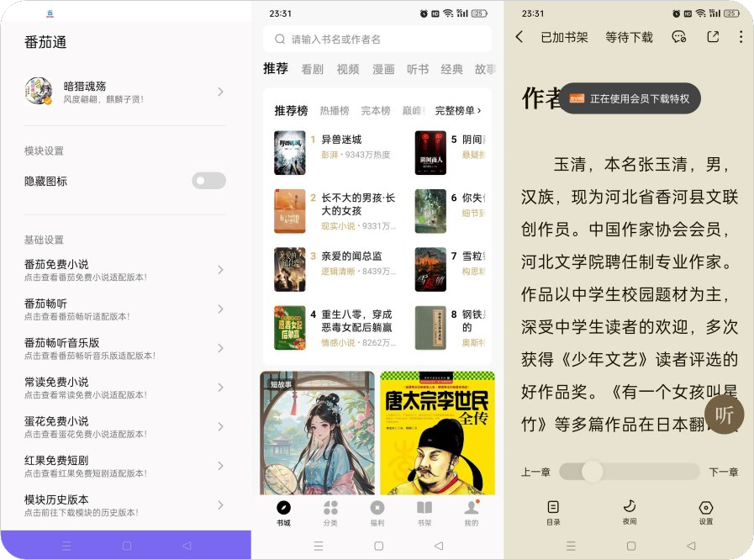
Task: Open the 完整榜单 full ranking list
Action: pyautogui.click(x=458, y=111)
